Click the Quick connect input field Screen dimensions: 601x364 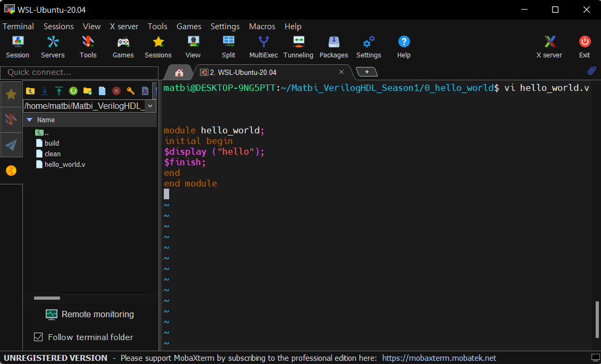click(x=79, y=72)
